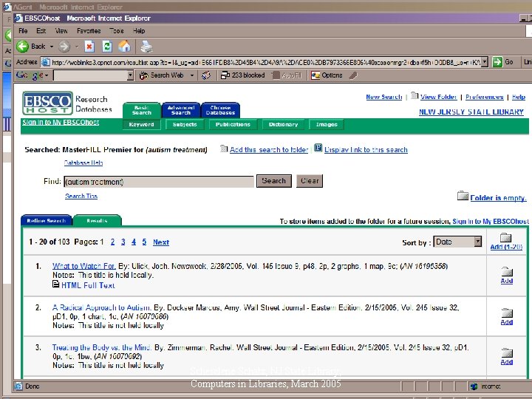Open the Google search box dropdown arrow
Viewport: 532px width, 399px height.
point(131,75)
